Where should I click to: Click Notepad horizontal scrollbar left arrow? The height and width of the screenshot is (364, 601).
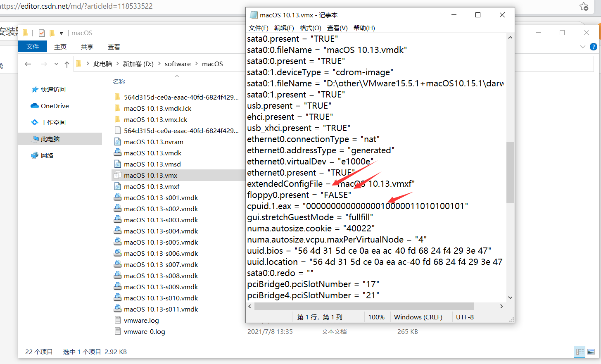click(250, 307)
